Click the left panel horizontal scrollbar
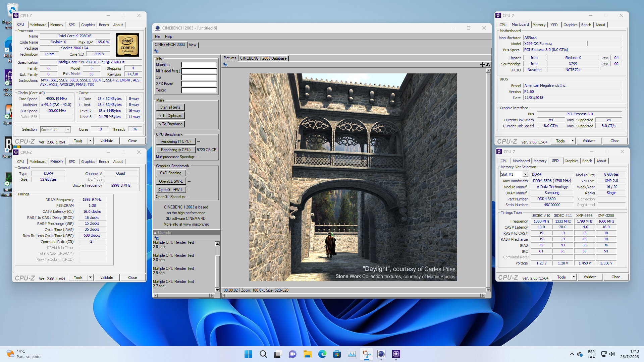The width and height of the screenshot is (644, 362). click(183, 295)
